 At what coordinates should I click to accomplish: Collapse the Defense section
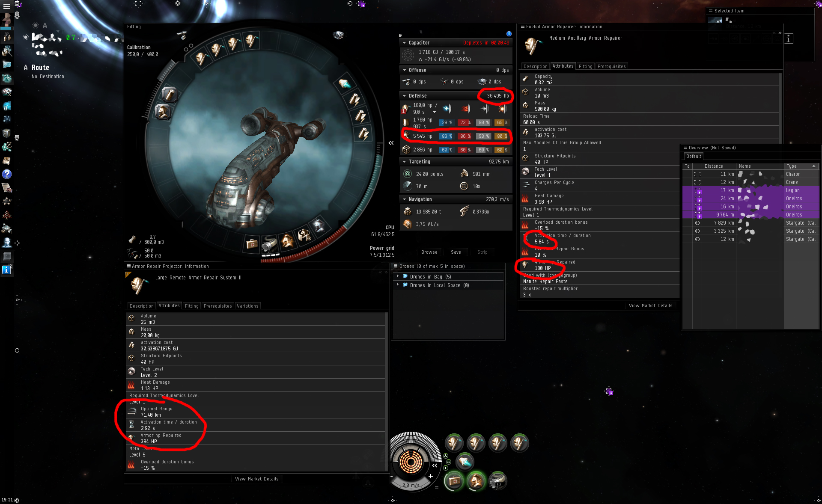404,96
